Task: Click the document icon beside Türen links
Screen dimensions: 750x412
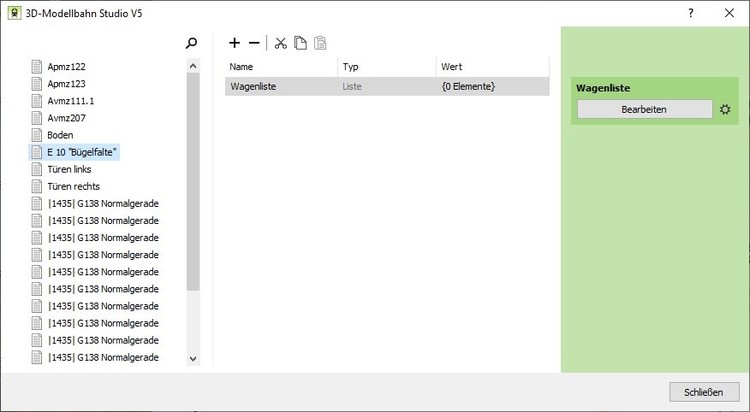Action: coord(37,169)
